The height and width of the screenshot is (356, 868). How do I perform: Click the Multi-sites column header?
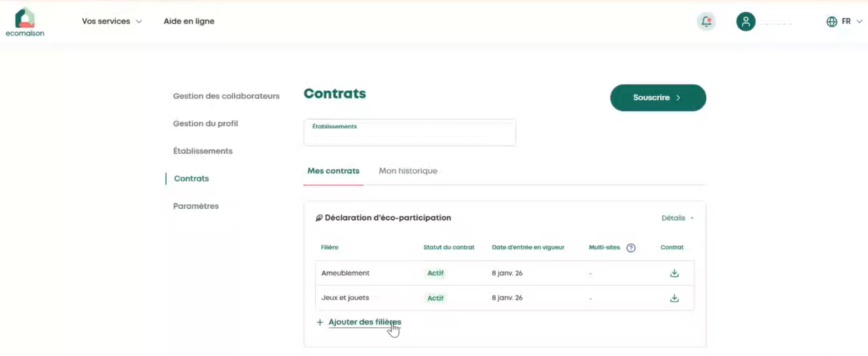604,247
